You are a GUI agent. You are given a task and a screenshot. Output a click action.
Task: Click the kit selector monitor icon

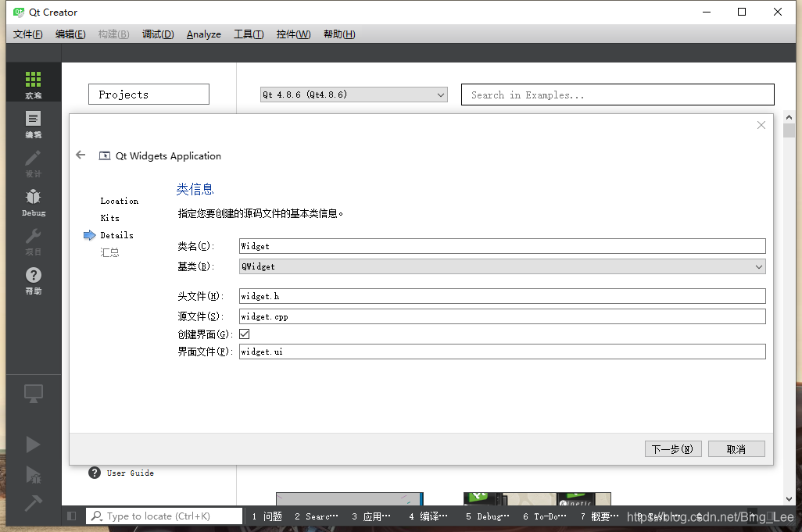click(33, 394)
